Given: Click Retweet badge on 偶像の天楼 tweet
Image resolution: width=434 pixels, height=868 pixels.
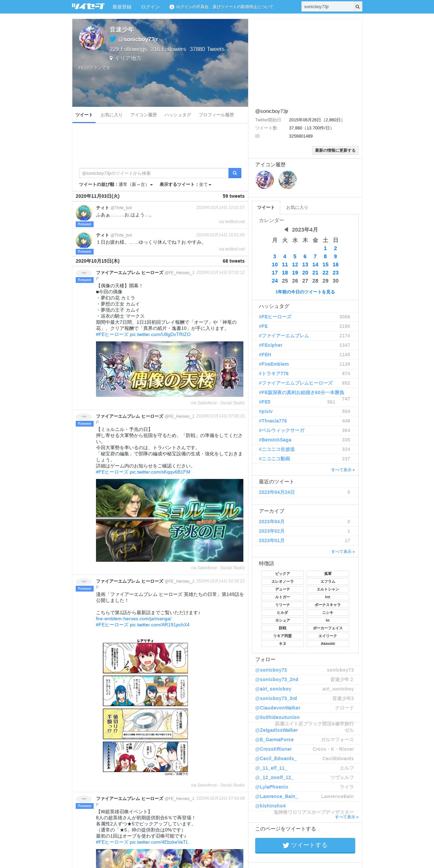Looking at the screenshot, I should pyautogui.click(x=85, y=280).
